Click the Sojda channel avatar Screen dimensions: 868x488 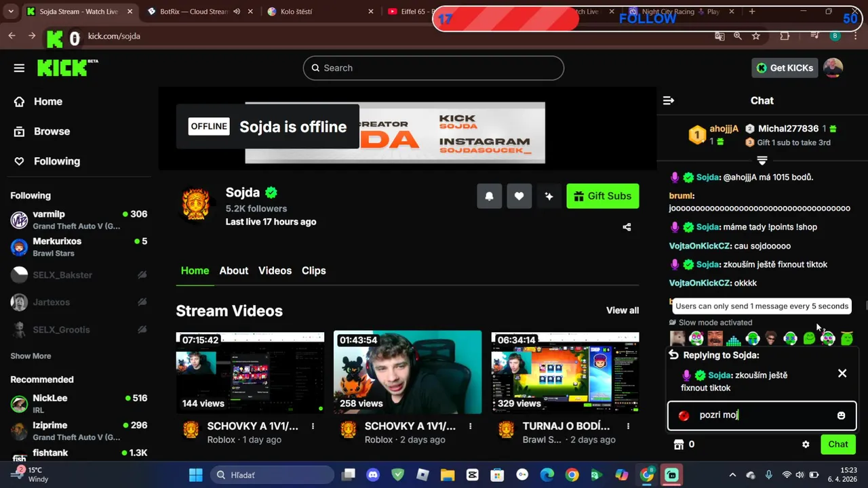click(196, 203)
